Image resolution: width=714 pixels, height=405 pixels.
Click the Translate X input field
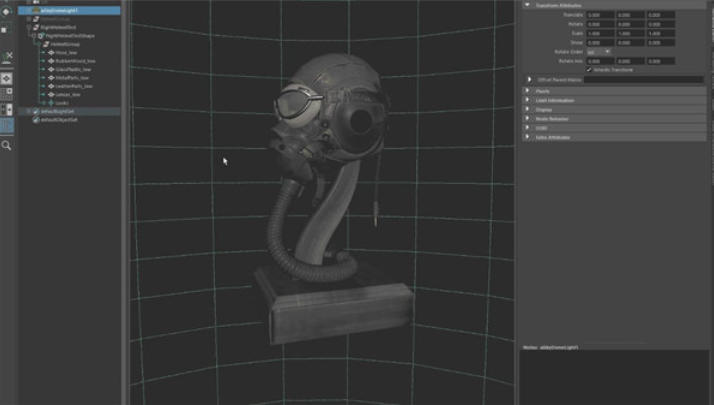click(x=600, y=15)
